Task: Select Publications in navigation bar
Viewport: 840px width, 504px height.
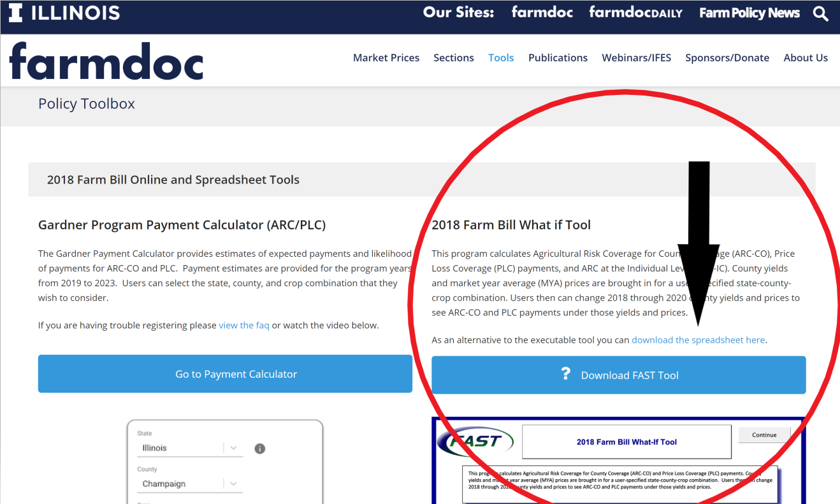Action: (558, 58)
